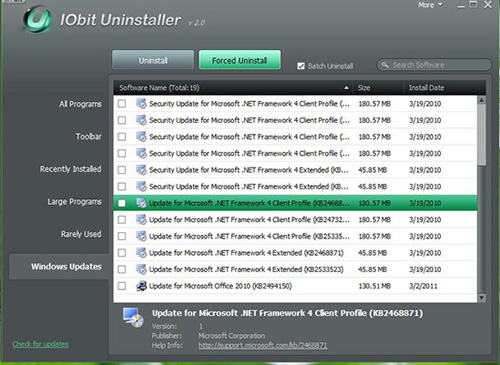Click the Microsoft Corporation publisher text
The width and height of the screenshot is (500, 365).
232,336
